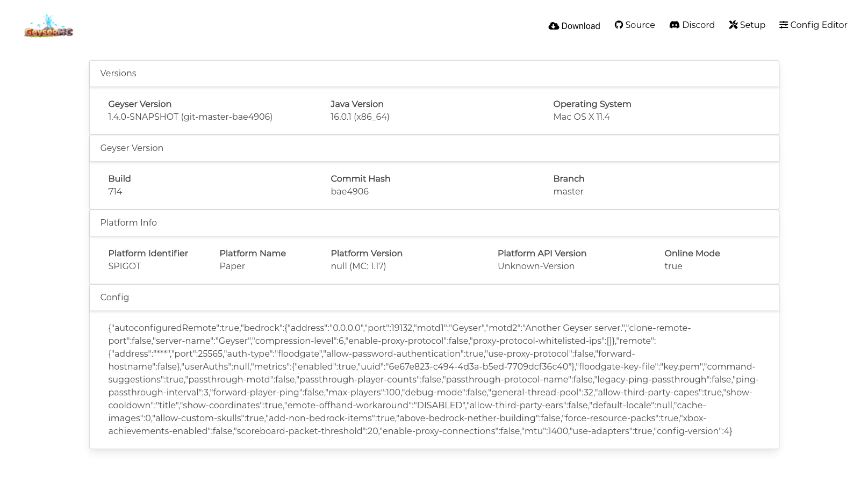Viewport: 868px width, 491px height.
Task: Click the Operating System label
Action: click(592, 104)
